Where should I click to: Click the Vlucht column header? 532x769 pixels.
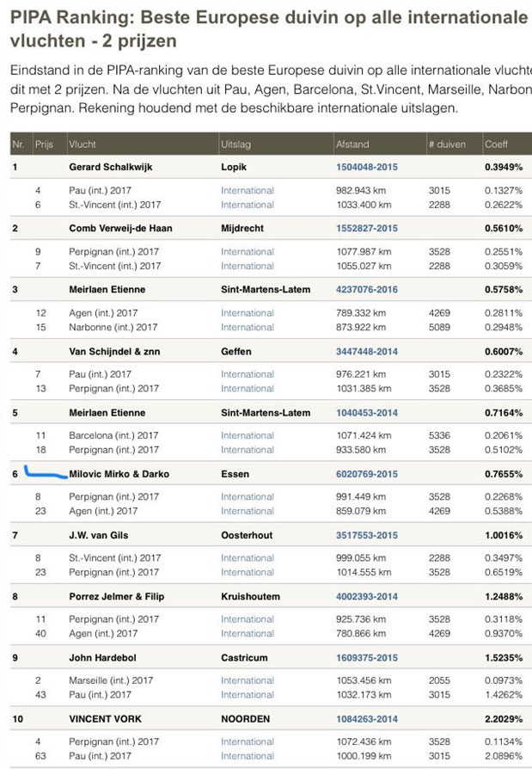point(83,145)
